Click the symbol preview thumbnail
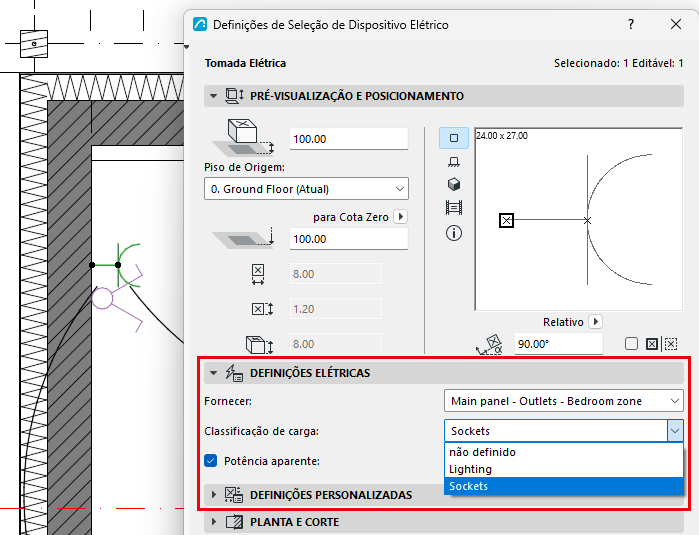This screenshot has width=699, height=535. pos(578,219)
